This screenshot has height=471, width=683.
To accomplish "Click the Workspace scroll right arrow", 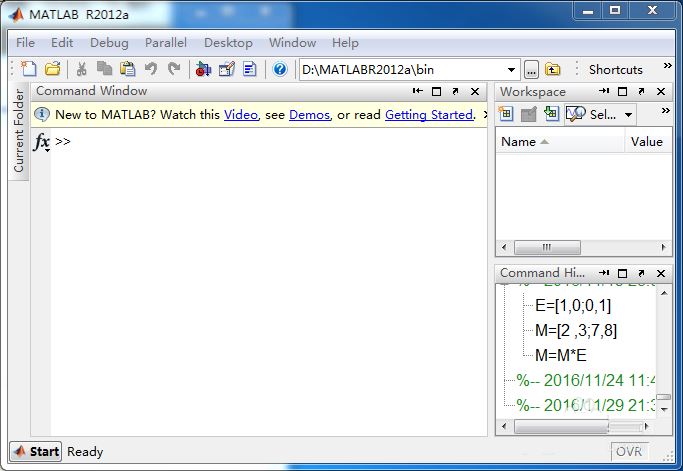I will pyautogui.click(x=663, y=247).
